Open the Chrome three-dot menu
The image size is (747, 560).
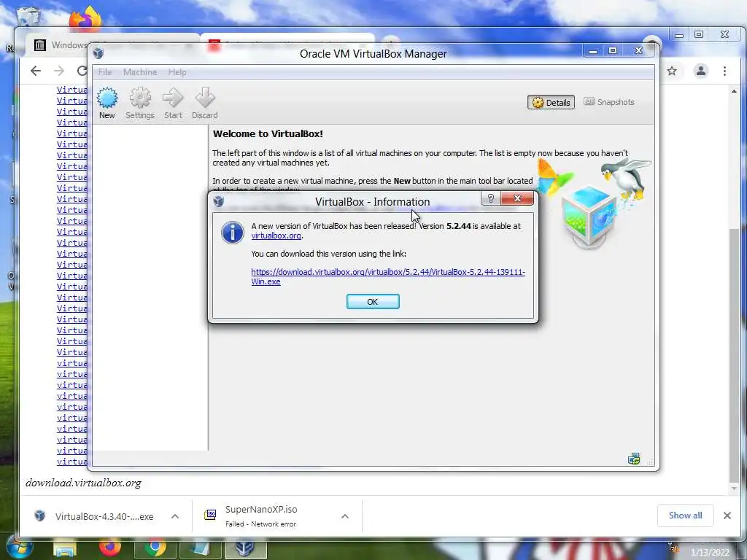click(x=724, y=71)
